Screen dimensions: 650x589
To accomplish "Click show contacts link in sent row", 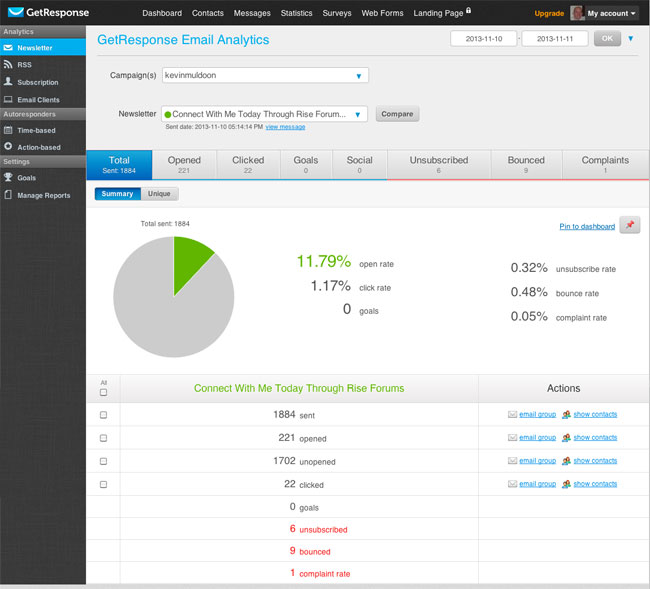I will click(595, 414).
